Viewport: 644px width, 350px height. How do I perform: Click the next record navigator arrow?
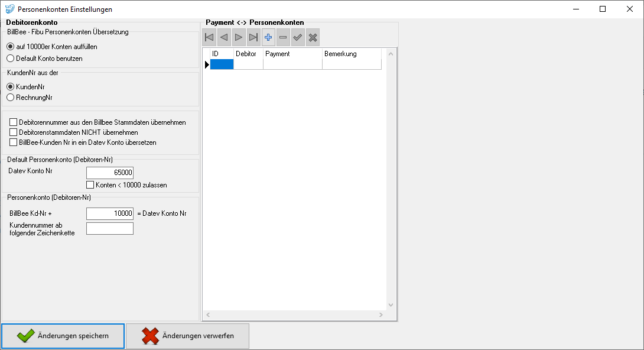point(239,37)
